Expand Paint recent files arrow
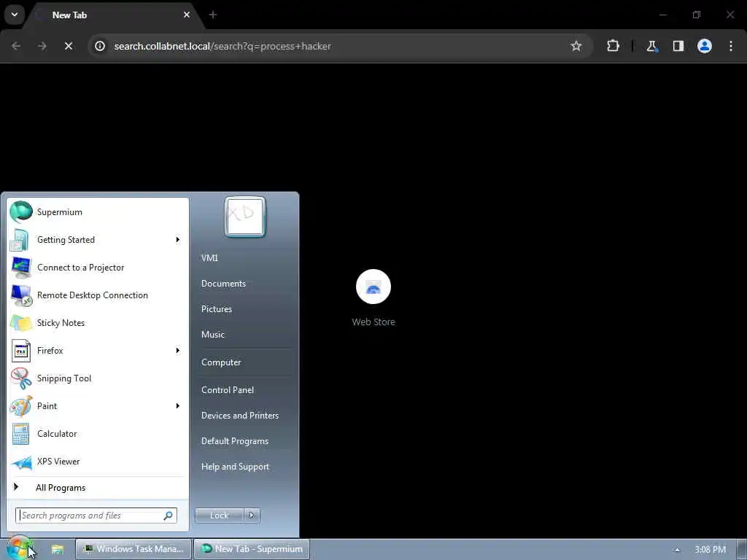Image resolution: width=747 pixels, height=560 pixels. coord(178,405)
